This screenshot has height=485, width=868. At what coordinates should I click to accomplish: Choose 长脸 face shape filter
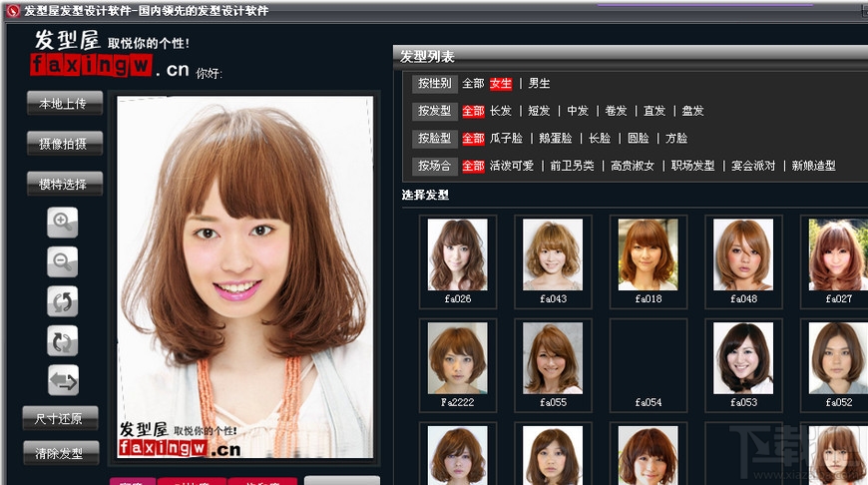[600, 139]
